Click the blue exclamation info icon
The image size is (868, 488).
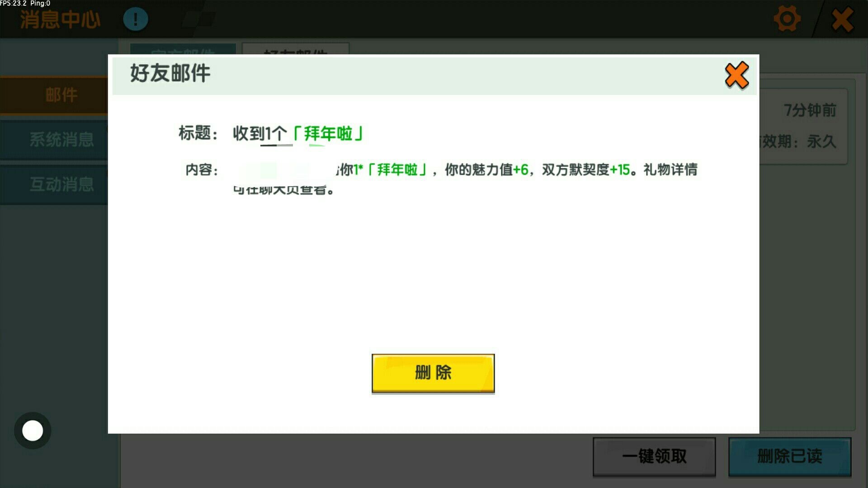136,19
